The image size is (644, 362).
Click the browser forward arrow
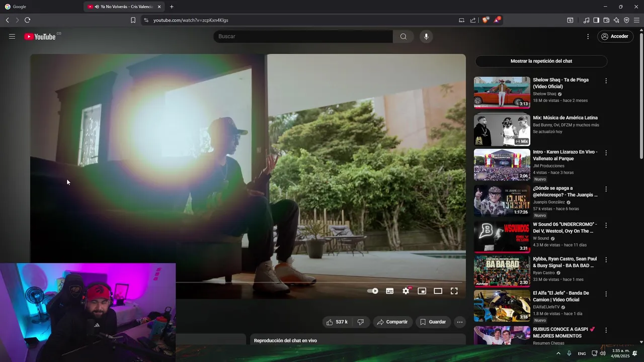click(x=17, y=20)
